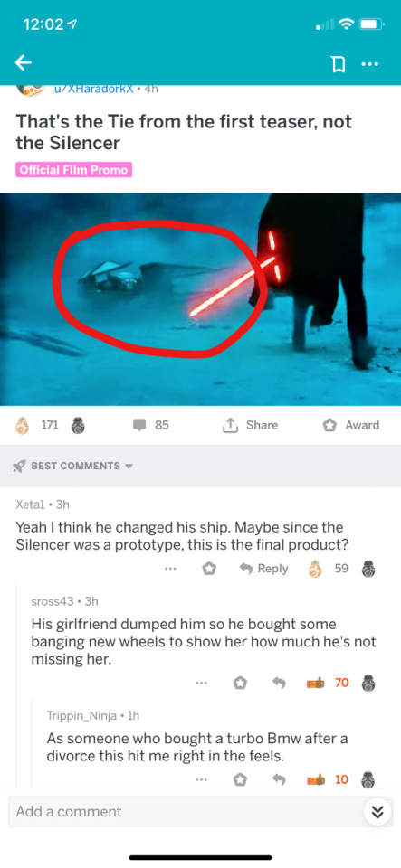Image resolution: width=401 pixels, height=868 pixels.
Task: Give an Award to the post
Action: click(351, 425)
